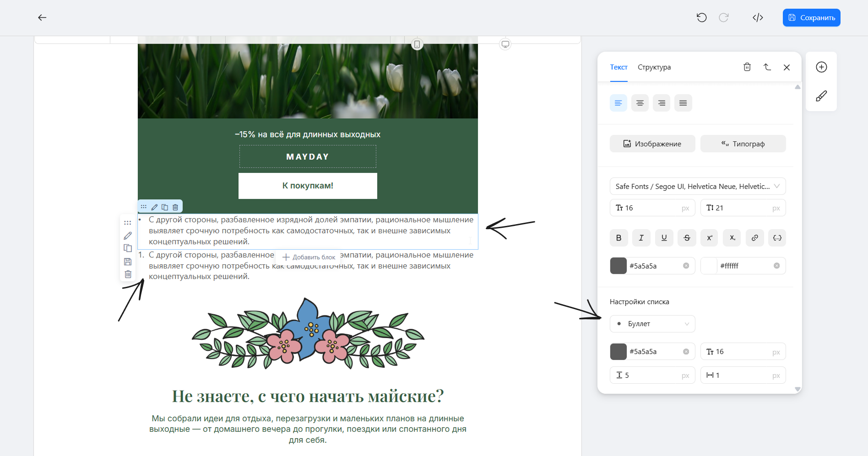Select the tulips header image
Image resolution: width=868 pixels, height=456 pixels.
(x=308, y=81)
